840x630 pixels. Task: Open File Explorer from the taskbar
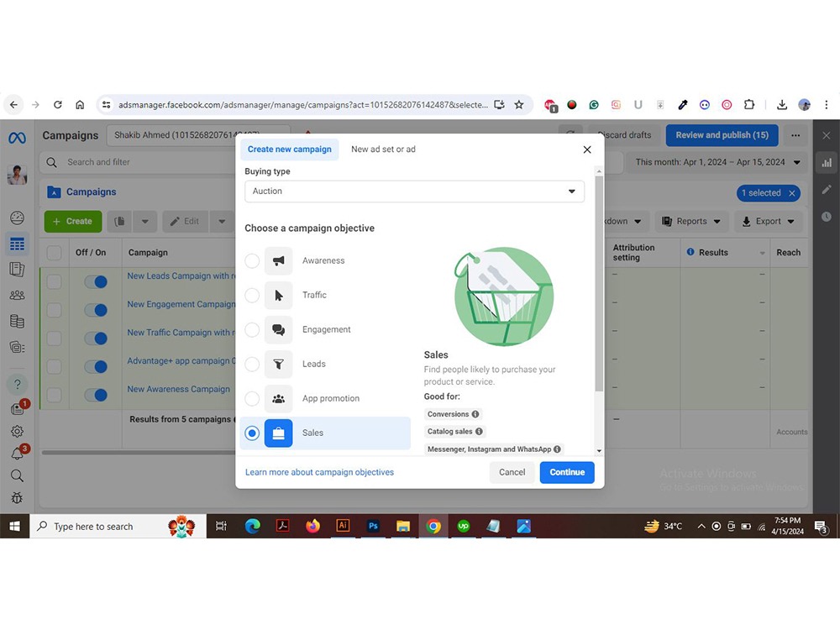coord(403,526)
